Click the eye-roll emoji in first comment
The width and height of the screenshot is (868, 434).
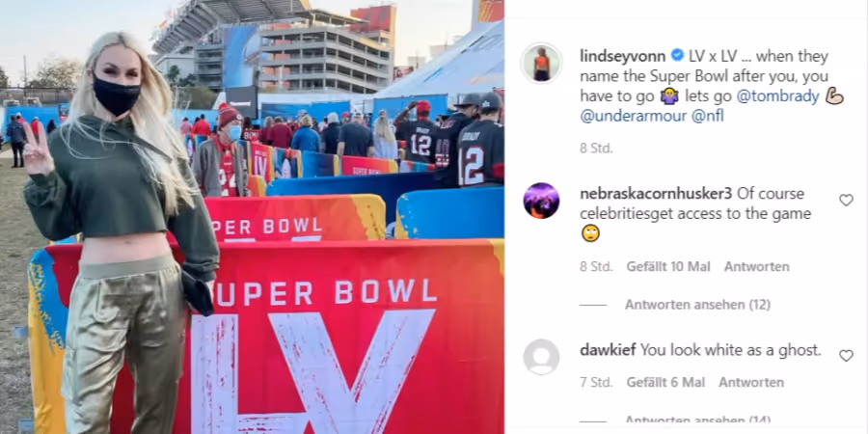pos(590,233)
